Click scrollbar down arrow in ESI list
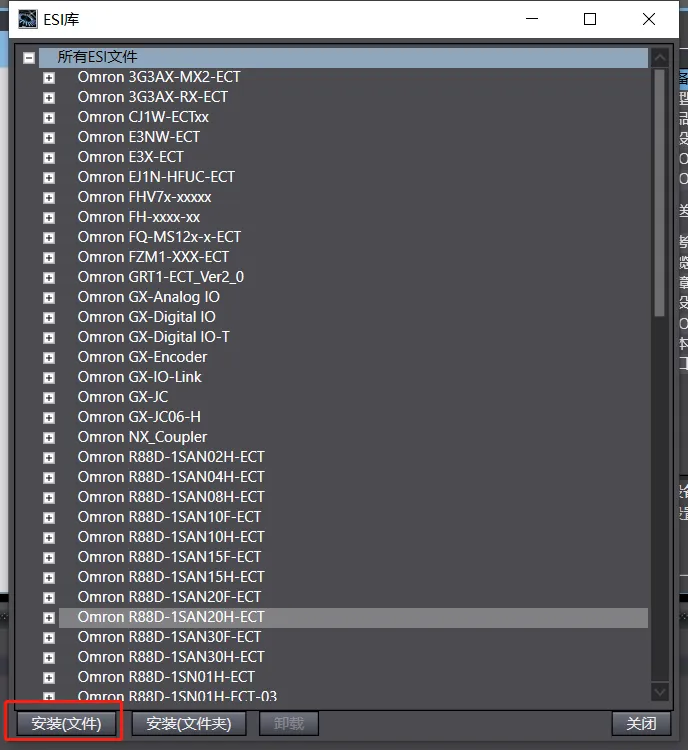 click(x=659, y=691)
